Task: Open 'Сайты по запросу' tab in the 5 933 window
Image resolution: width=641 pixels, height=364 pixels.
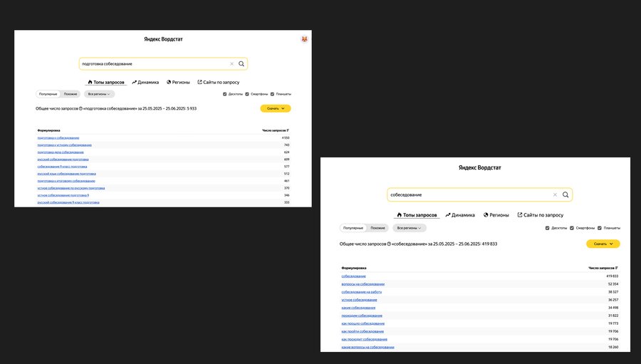Action: pos(219,82)
